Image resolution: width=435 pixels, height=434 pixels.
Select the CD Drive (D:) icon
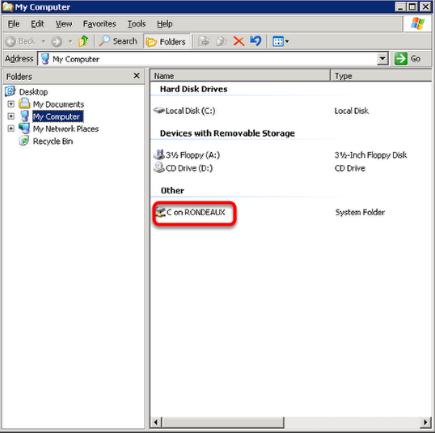click(x=159, y=167)
